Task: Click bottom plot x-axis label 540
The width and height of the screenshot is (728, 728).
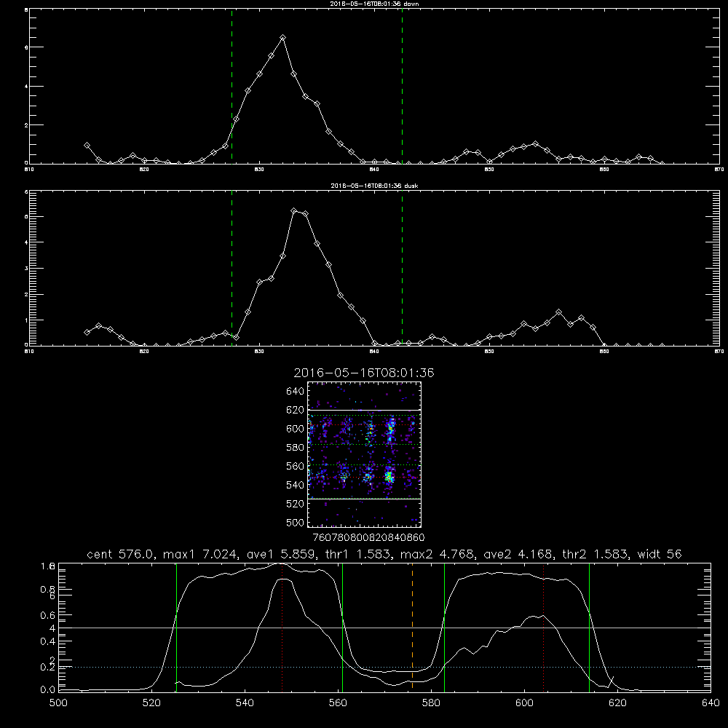Action: tap(245, 703)
